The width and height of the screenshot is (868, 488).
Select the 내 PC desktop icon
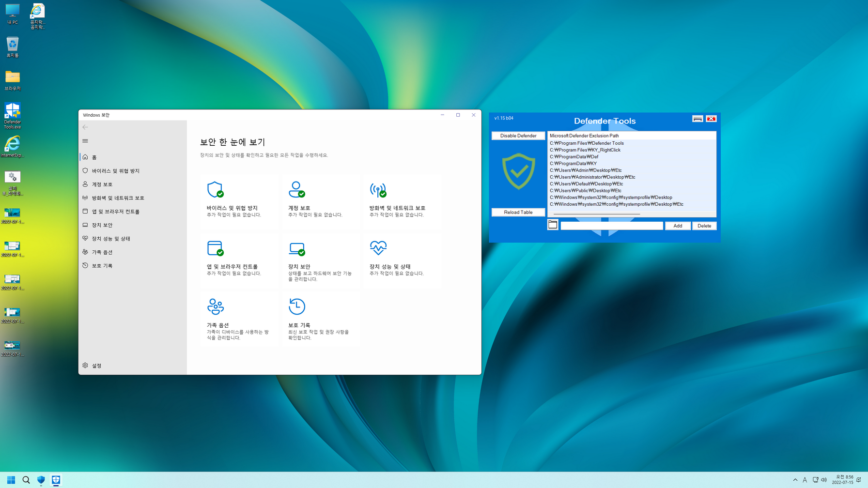[x=12, y=14]
